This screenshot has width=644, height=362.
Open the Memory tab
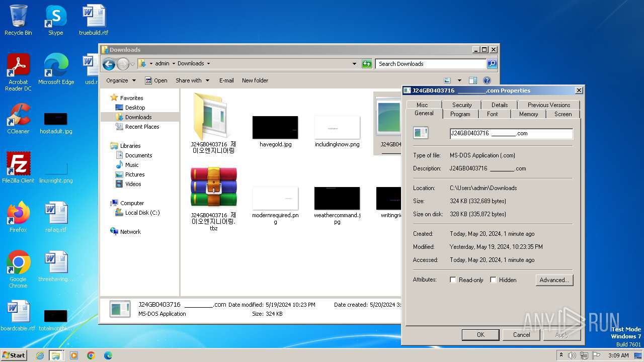pyautogui.click(x=528, y=114)
